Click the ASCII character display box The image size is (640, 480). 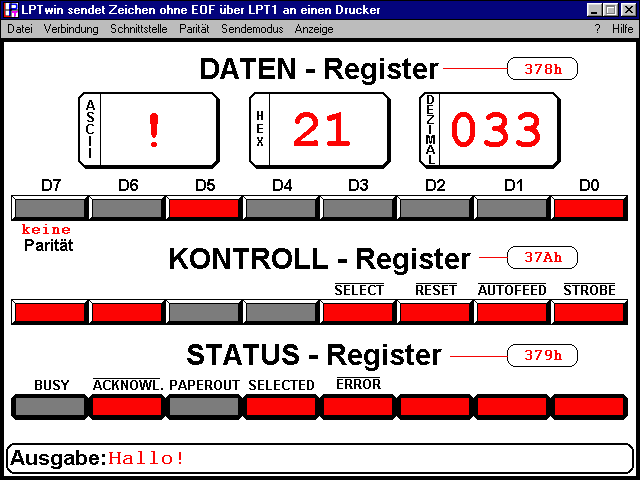tap(148, 129)
